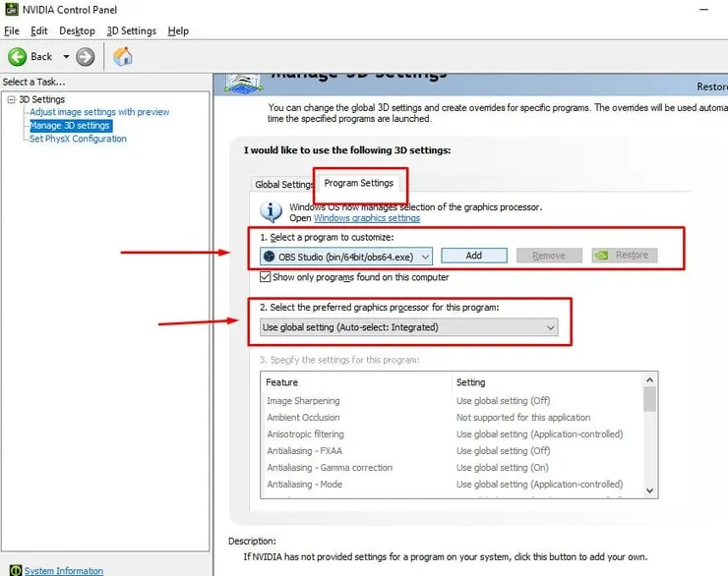
Task: Open the Help menu
Action: click(178, 31)
